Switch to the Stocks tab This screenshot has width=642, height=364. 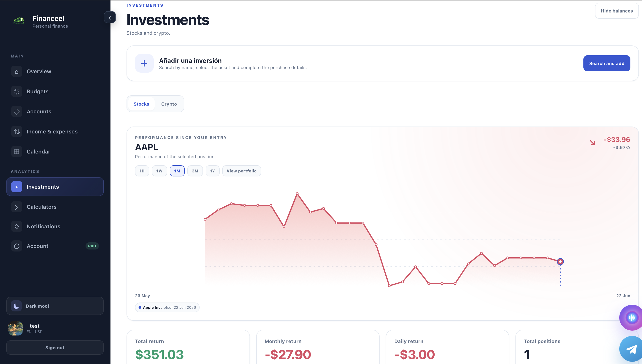click(141, 104)
